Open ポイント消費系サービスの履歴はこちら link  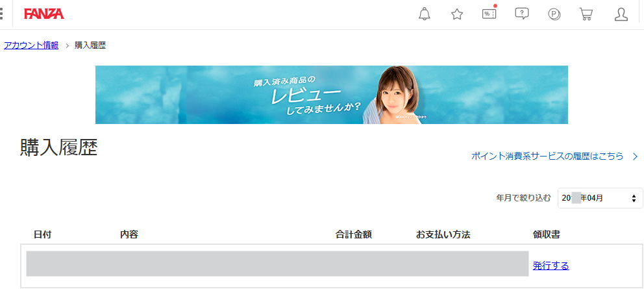pos(554,157)
